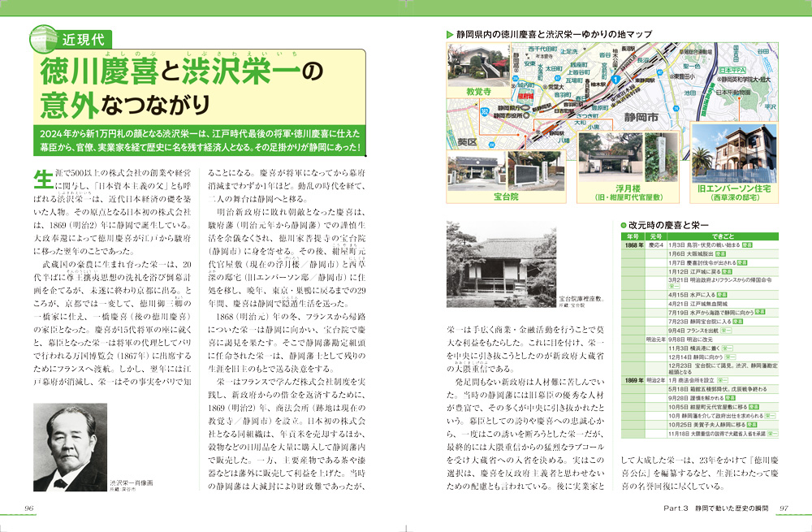This screenshot has height=532, width=812.
Task: Click the 宝台院 caption under the photos
Action: tap(506, 197)
